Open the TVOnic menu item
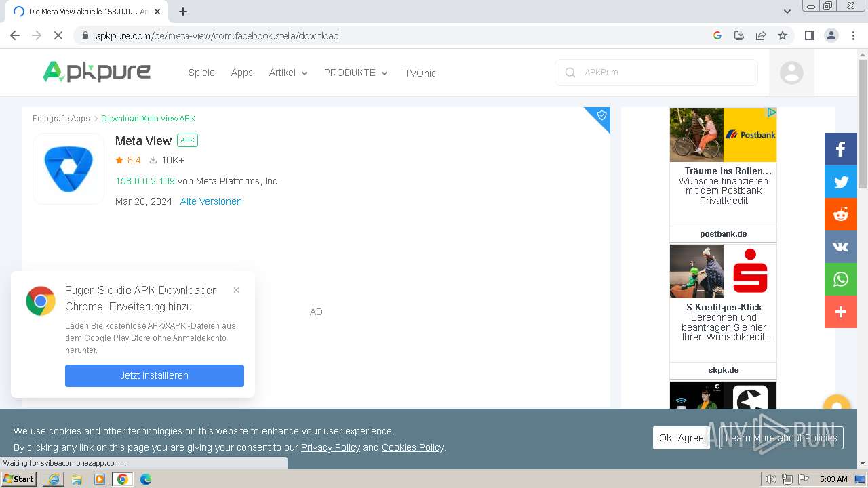Screen dimensions: 868x488 [x=420, y=73]
